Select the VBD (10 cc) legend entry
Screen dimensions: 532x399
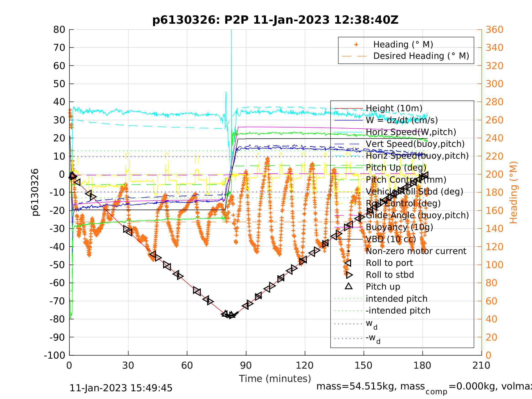click(391, 239)
